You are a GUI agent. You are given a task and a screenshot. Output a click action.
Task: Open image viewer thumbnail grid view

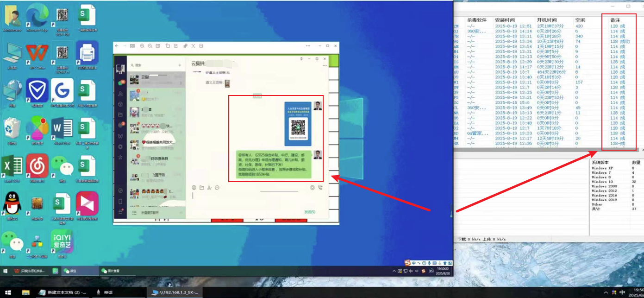click(132, 46)
